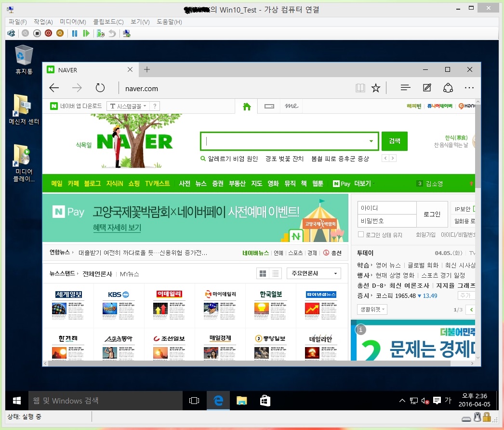The width and height of the screenshot is (504, 430).
Task: Open the 보기(V) menu
Action: point(140,22)
